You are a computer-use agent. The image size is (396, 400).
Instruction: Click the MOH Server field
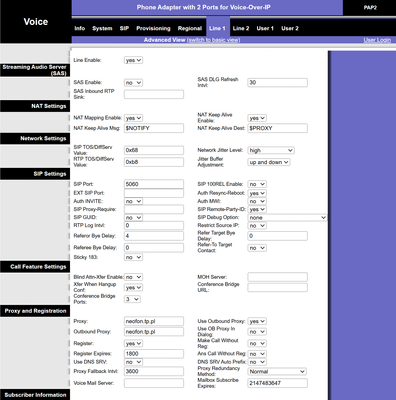(277, 277)
